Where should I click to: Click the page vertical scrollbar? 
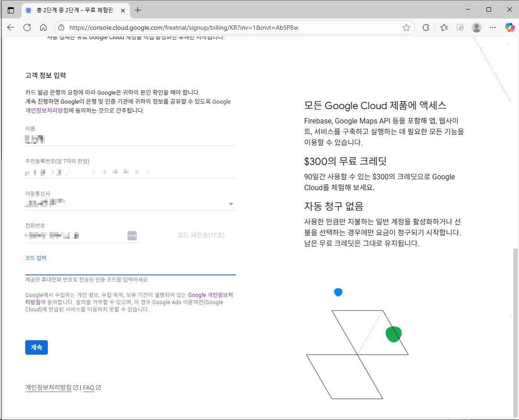point(515,333)
